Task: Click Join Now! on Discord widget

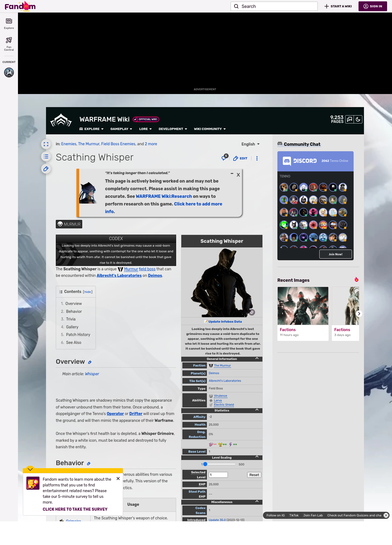Action: 335,254
